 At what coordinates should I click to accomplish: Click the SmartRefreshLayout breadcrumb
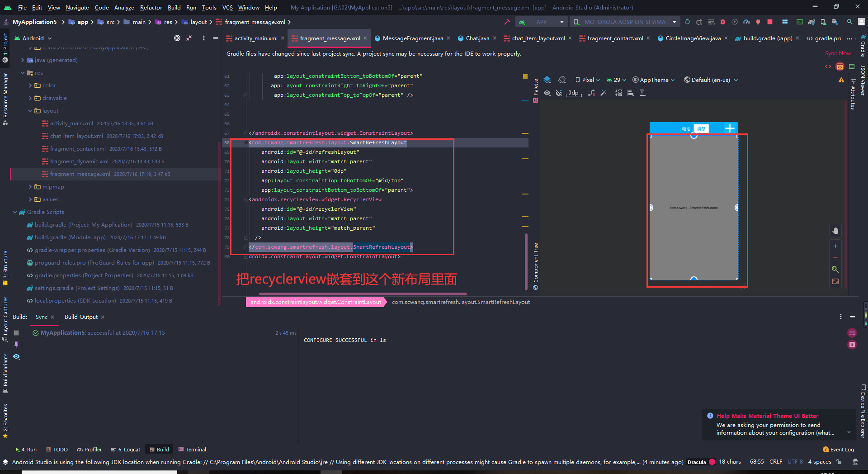click(461, 302)
